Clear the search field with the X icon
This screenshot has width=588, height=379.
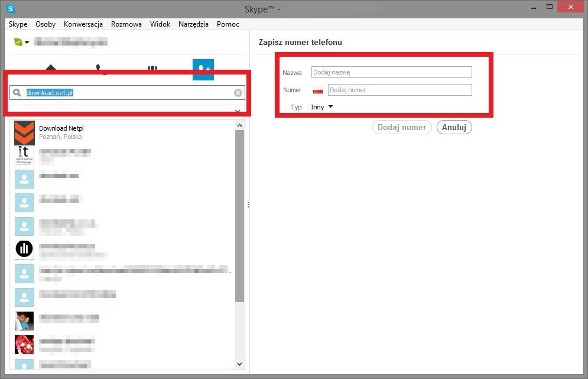coord(238,93)
